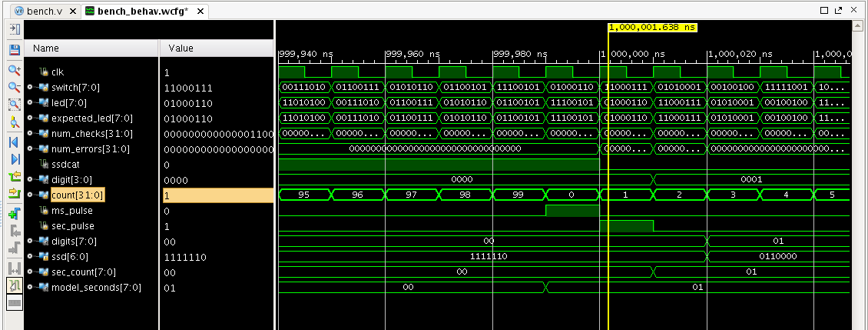Expand the sec_count[7:0] bus
868x330 pixels.
30,272
